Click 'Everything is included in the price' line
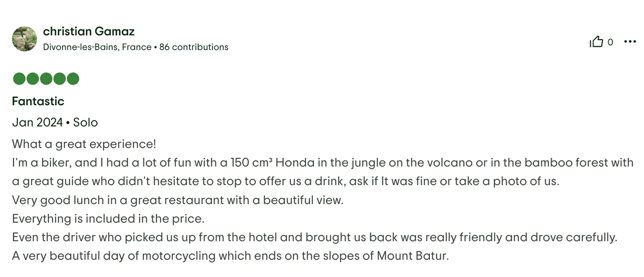This screenshot has width=644, height=277. (108, 218)
